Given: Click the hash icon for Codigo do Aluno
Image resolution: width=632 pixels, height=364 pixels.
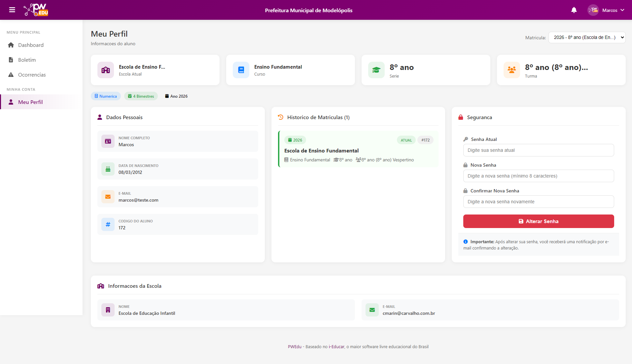Looking at the screenshot, I should 108,224.
